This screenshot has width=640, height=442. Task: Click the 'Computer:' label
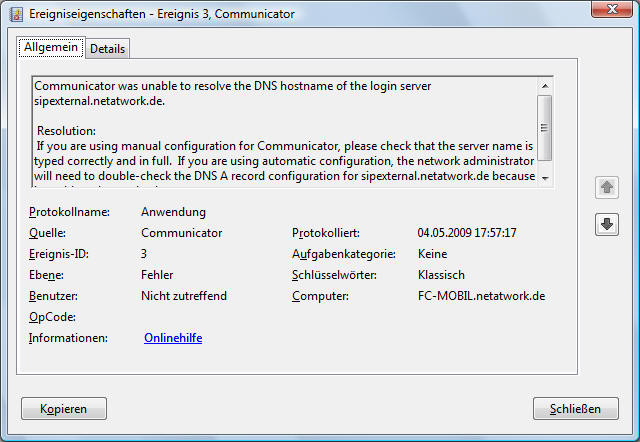click(x=320, y=295)
